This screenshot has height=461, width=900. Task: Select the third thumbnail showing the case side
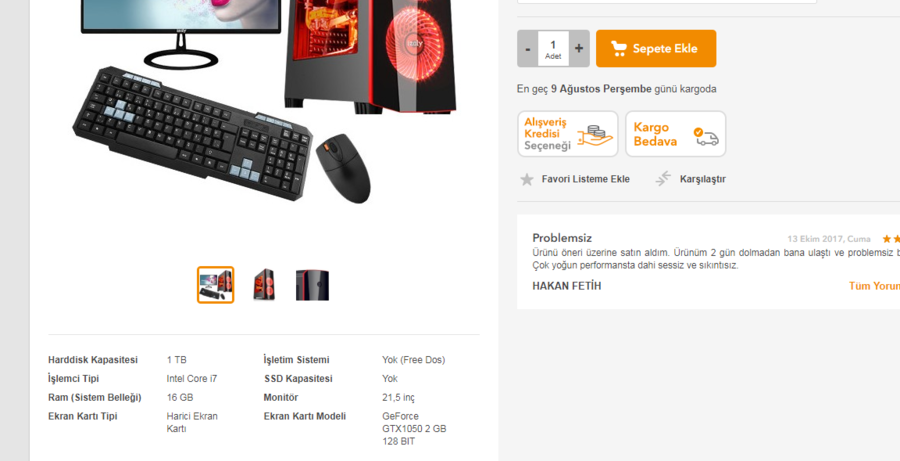click(x=313, y=285)
